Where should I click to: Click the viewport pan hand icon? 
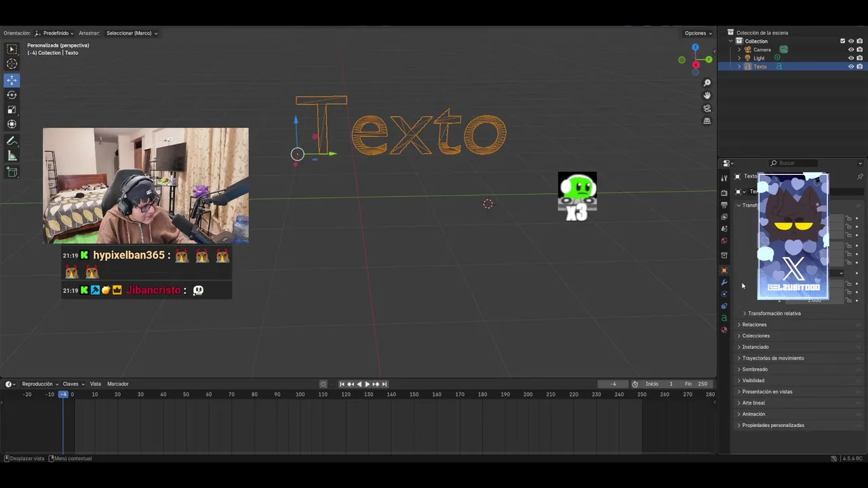click(707, 96)
